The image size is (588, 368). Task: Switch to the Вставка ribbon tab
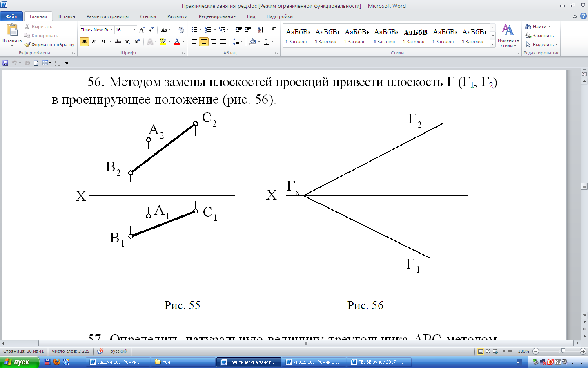click(67, 16)
